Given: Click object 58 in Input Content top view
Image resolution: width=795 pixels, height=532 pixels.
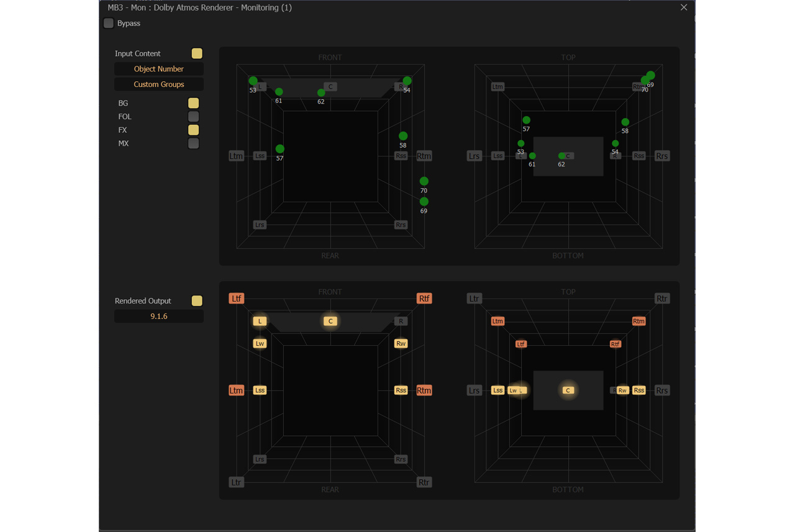Looking at the screenshot, I should pos(625,122).
